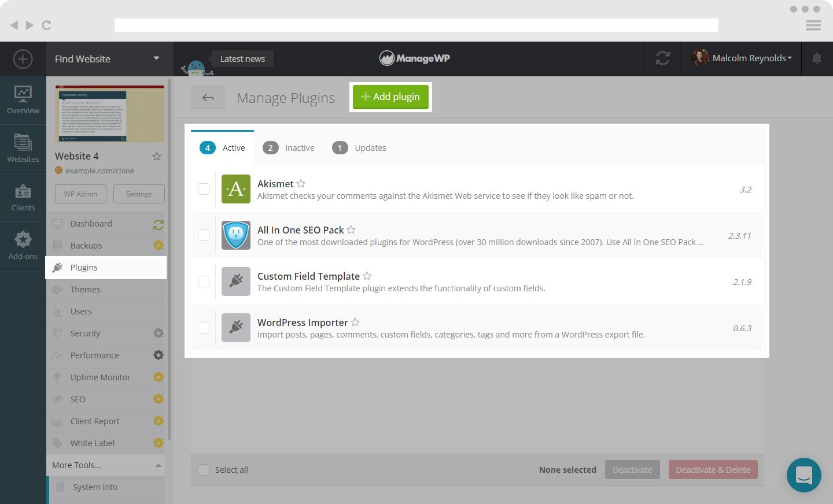Open the Add-ons section

pyautogui.click(x=23, y=246)
